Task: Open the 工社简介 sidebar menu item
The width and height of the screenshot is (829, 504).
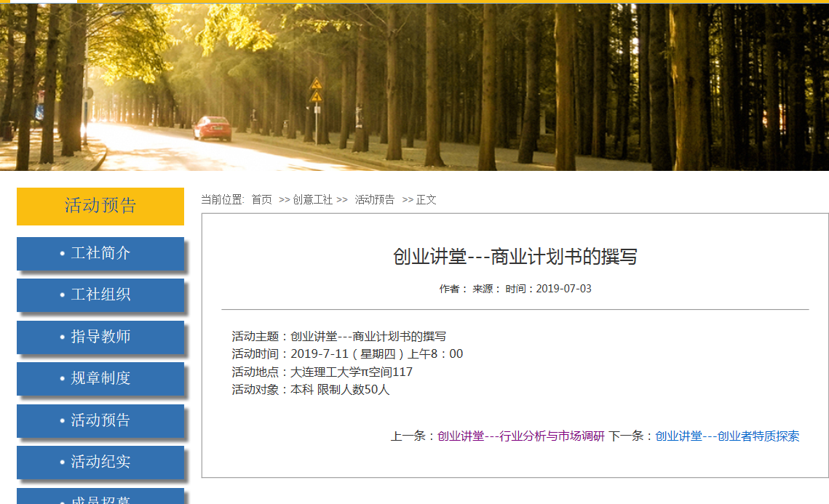Action: click(x=100, y=254)
